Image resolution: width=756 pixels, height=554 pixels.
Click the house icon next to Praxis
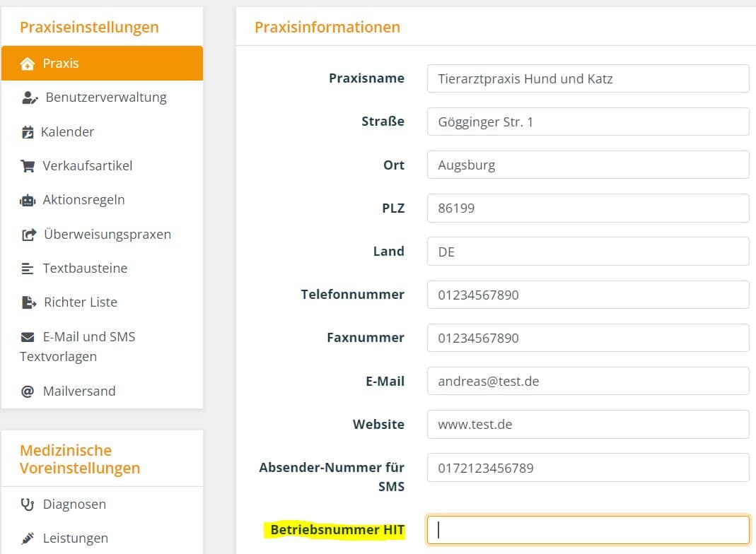pyautogui.click(x=28, y=64)
